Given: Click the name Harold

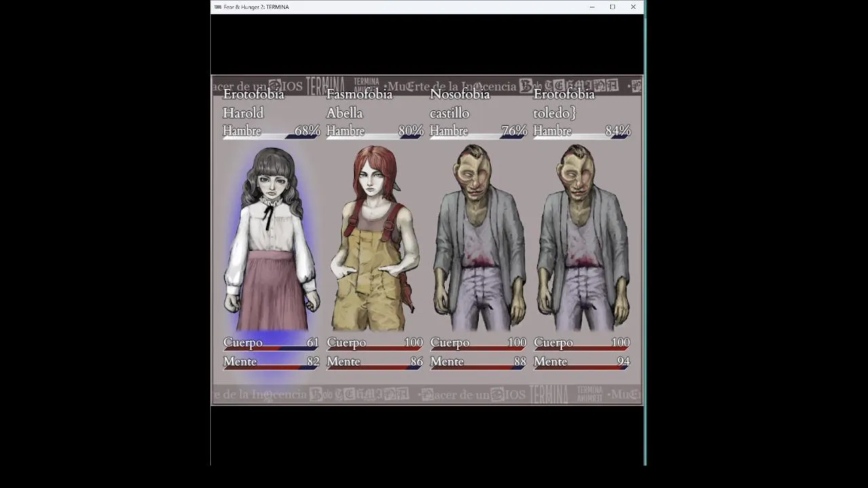Looking at the screenshot, I should [243, 113].
